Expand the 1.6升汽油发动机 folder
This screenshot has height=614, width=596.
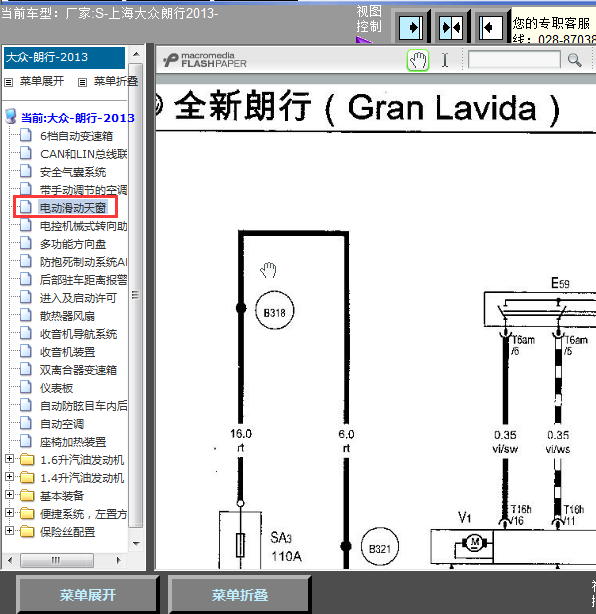click(10, 459)
